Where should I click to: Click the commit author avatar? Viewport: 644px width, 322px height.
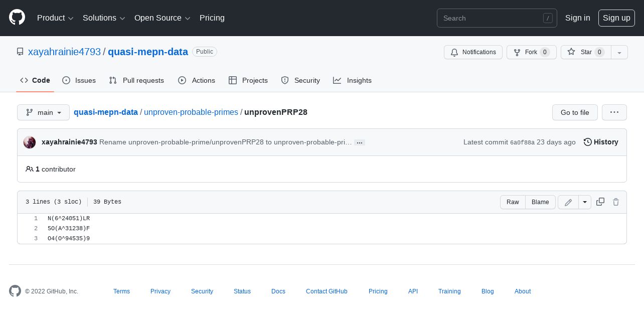[30, 142]
